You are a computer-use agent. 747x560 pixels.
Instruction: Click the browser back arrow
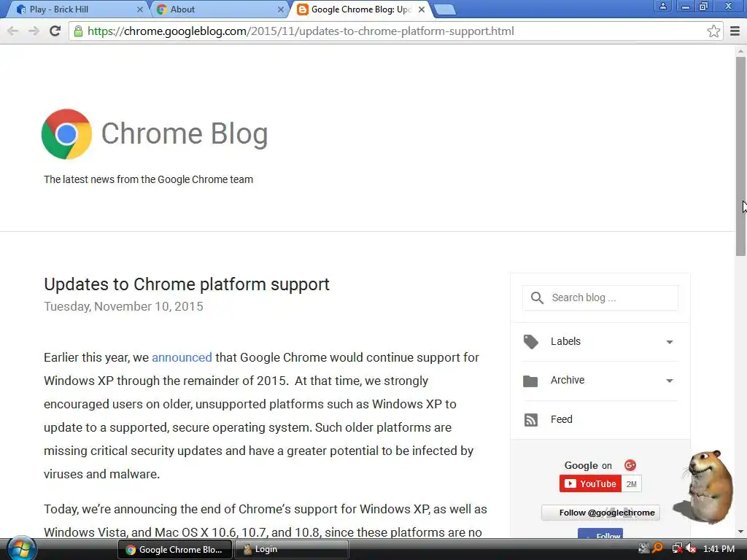13,31
